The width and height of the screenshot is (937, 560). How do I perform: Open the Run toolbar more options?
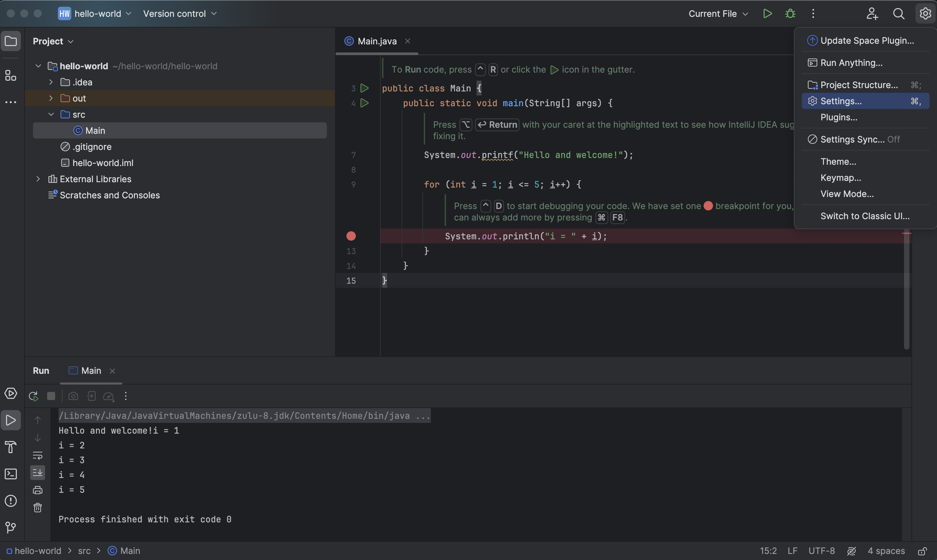[x=126, y=396]
